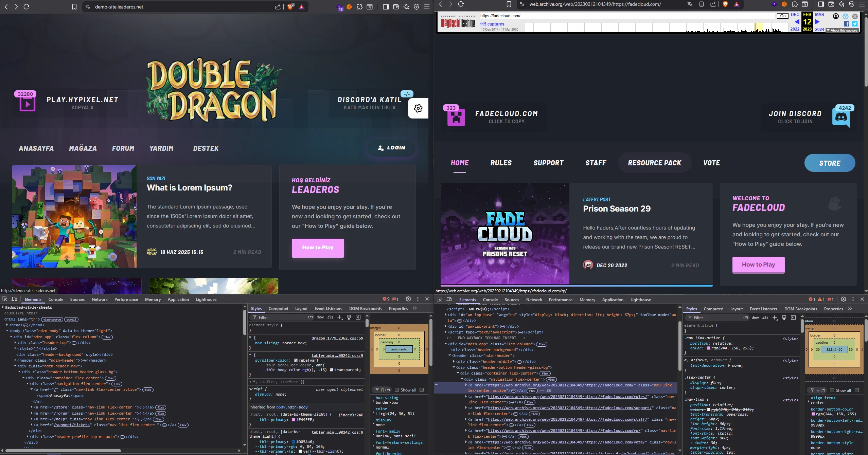Open About this capture dropdown in Wayback toolbar
The image size is (868, 455).
(842, 31)
